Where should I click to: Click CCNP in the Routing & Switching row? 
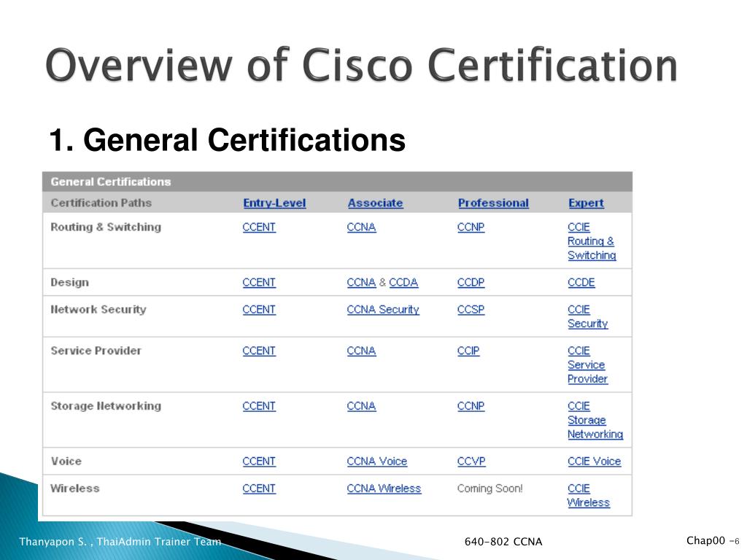471,227
